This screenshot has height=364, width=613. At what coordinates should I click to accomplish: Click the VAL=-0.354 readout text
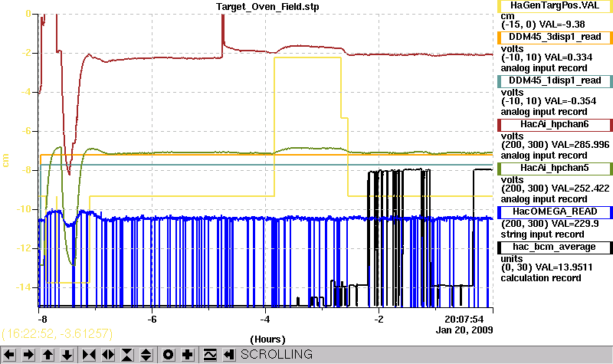570,101
